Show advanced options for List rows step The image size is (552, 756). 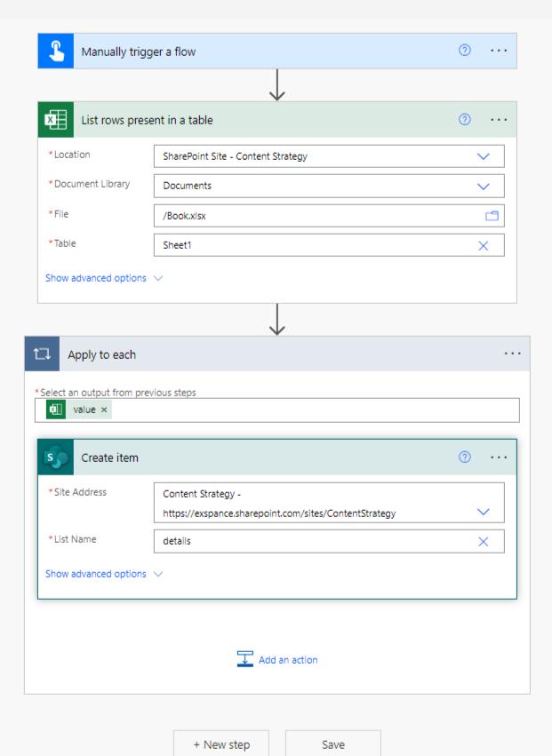pyautogui.click(x=104, y=278)
